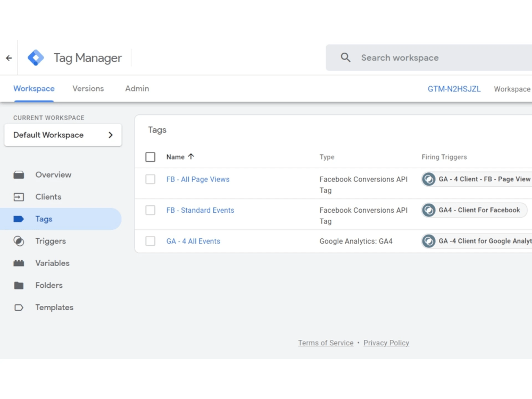Click the trigger icon for GA -4 Client for Google Analytics
The width and height of the screenshot is (532, 399).
428,241
